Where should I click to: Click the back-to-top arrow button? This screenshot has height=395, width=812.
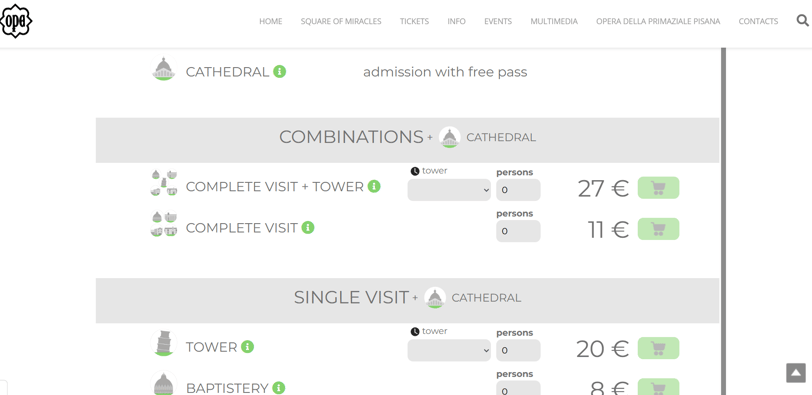(x=796, y=373)
